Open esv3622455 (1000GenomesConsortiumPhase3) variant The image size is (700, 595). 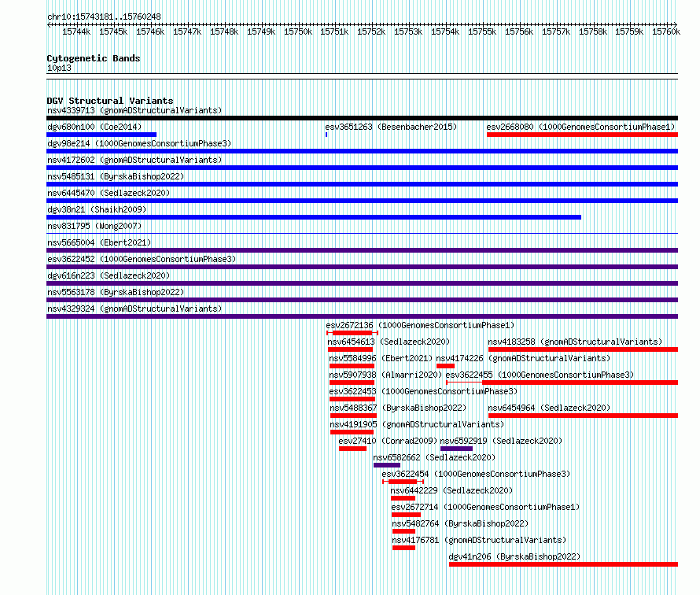pyautogui.click(x=540, y=375)
